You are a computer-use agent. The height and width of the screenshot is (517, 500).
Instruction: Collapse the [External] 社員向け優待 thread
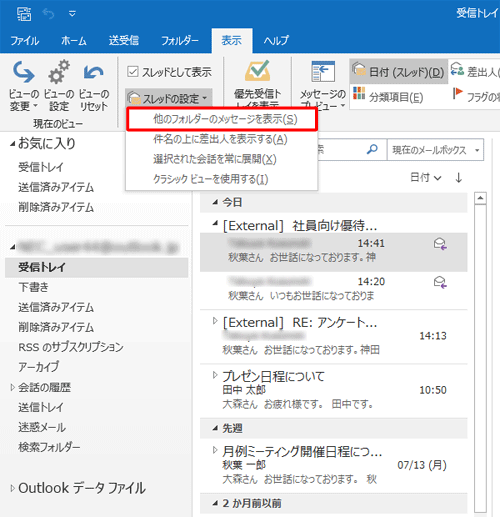tap(215, 223)
